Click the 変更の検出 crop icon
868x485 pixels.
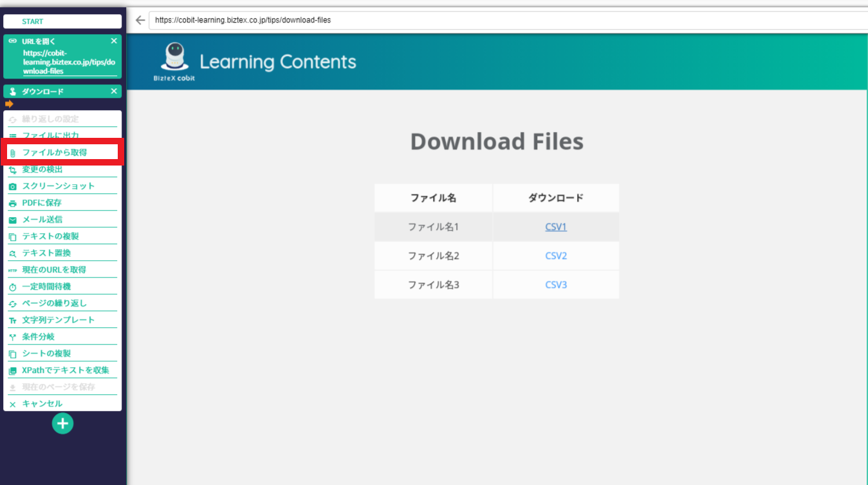[13, 170]
